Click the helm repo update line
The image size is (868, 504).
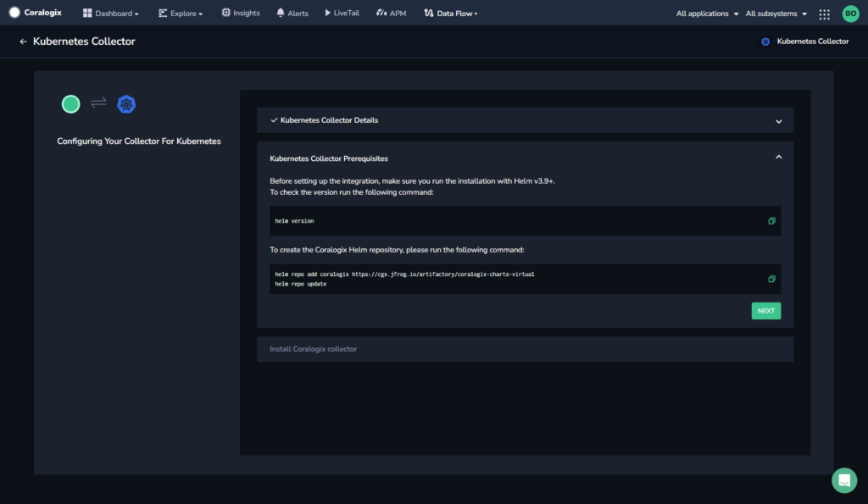301,284
